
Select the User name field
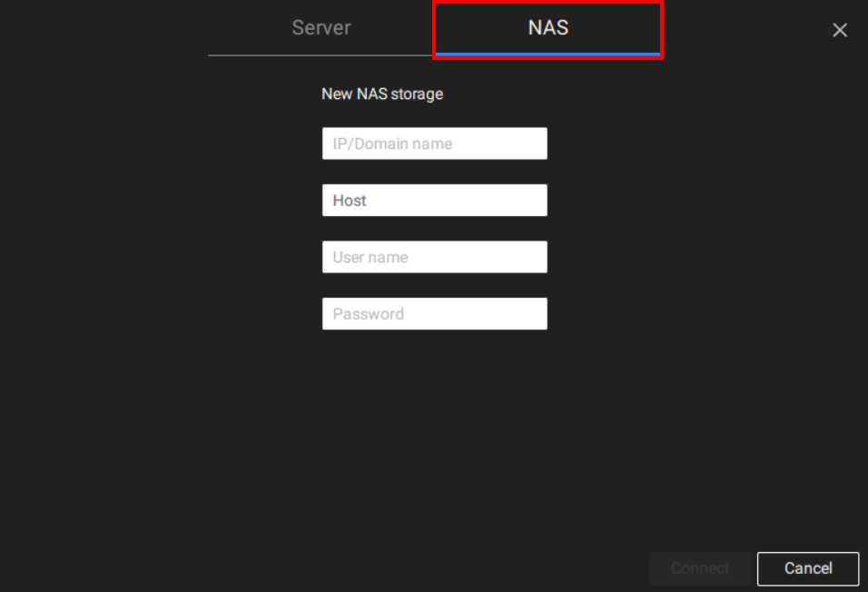pos(435,256)
